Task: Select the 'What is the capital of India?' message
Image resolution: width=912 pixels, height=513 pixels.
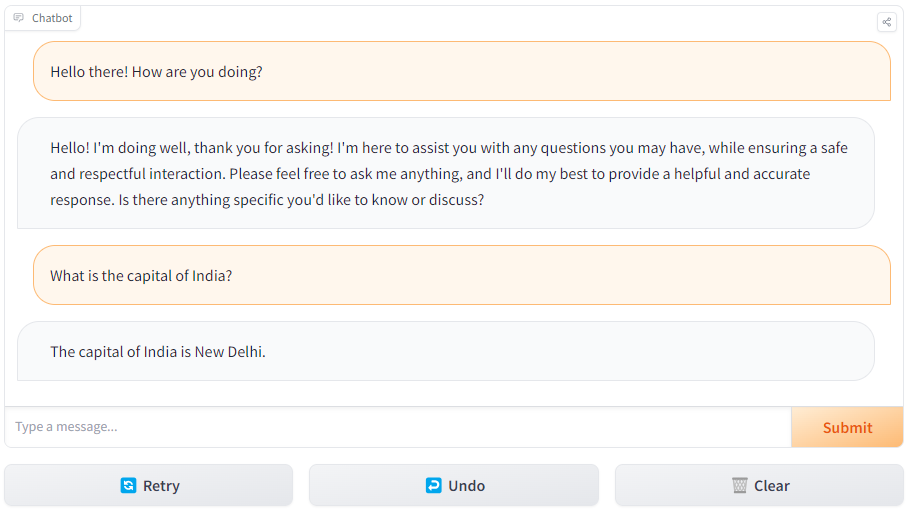Action: coord(141,276)
